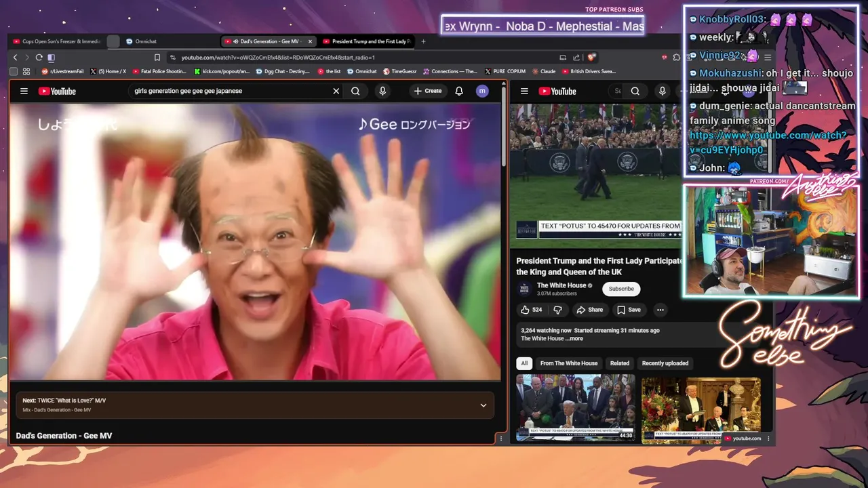Open the YouTube link in dum_genie's chat message
The height and width of the screenshot is (488, 868).
click(768, 143)
